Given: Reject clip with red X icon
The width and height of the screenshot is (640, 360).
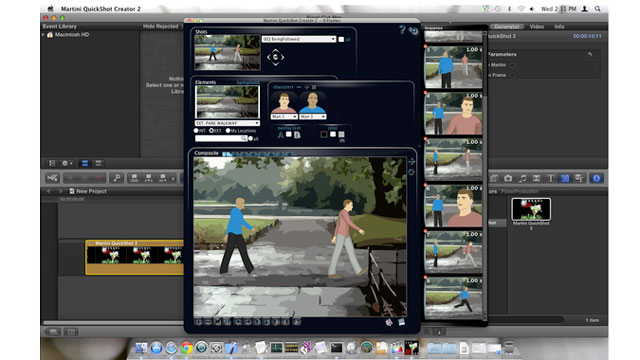Looking at the screenshot, I should tap(98, 178).
